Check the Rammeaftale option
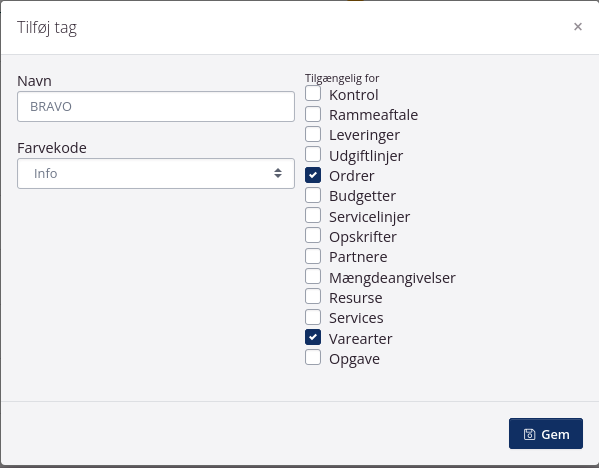 (313, 114)
